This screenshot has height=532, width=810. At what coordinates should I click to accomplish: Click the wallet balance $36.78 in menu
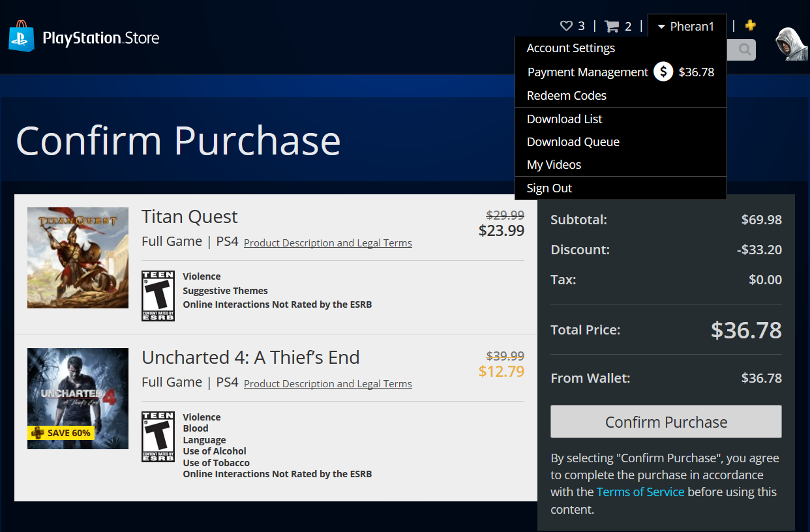tap(697, 72)
